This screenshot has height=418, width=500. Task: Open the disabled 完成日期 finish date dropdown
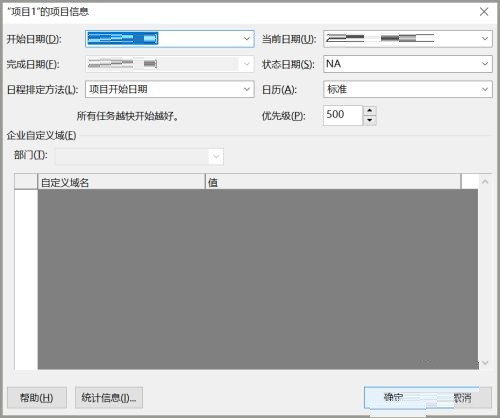click(x=247, y=64)
